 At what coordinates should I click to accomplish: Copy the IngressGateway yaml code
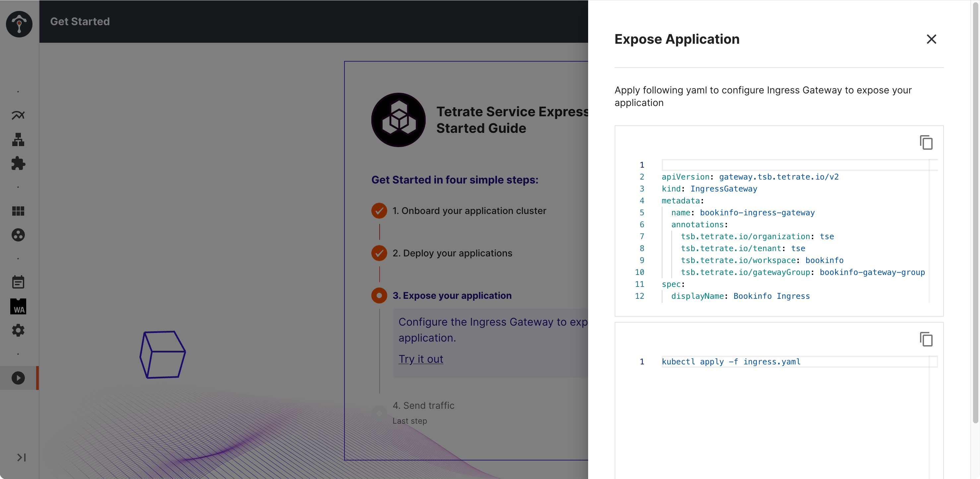point(926,142)
